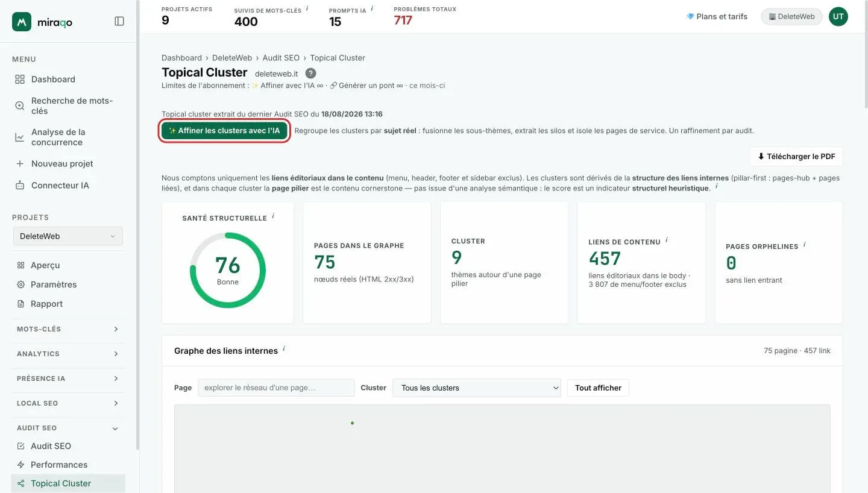Click the Dashboard grid icon in the menu
The height and width of the screenshot is (493, 868).
(20, 80)
